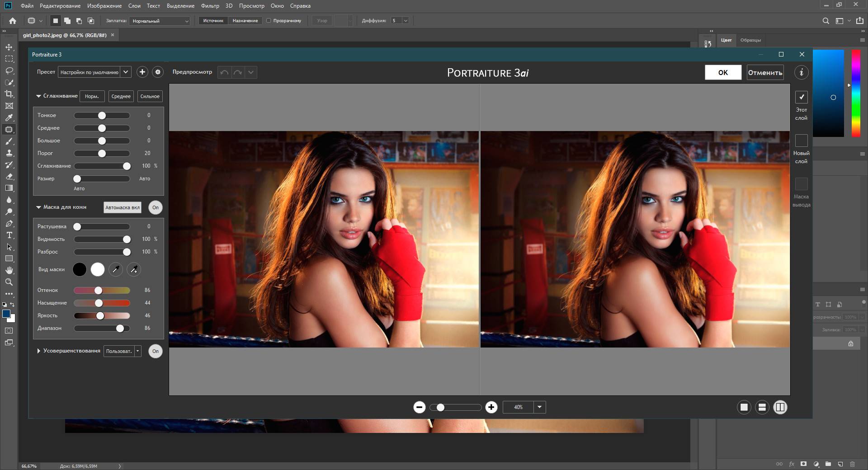Screen dimensions: 868x470
Task: Select black mask view circle
Action: (80, 269)
